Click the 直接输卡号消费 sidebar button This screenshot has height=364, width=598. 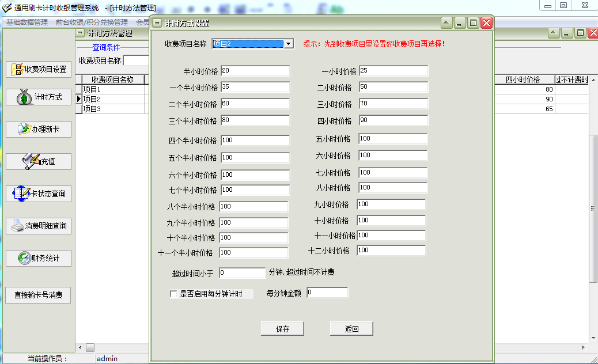pyautogui.click(x=39, y=295)
